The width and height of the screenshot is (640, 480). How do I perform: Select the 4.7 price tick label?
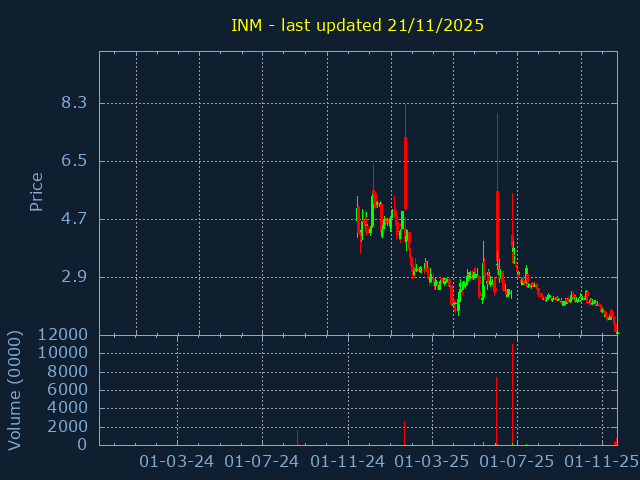74,219
